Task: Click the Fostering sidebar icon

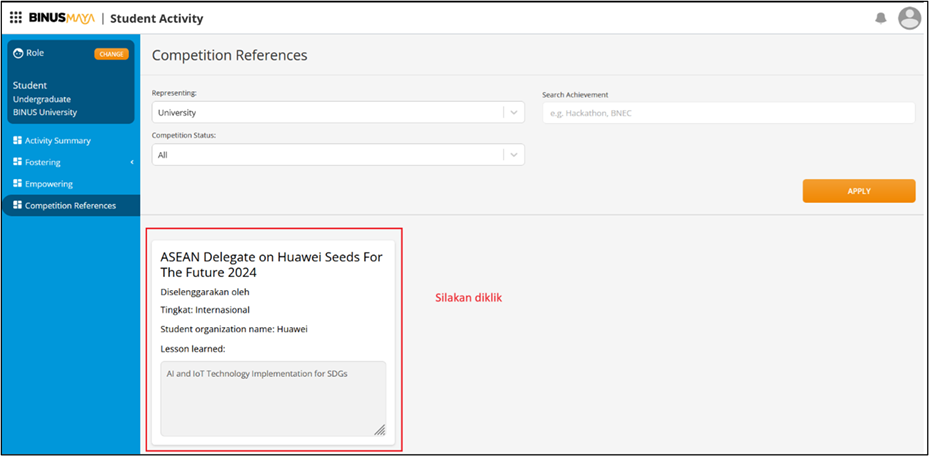Action: tap(17, 162)
